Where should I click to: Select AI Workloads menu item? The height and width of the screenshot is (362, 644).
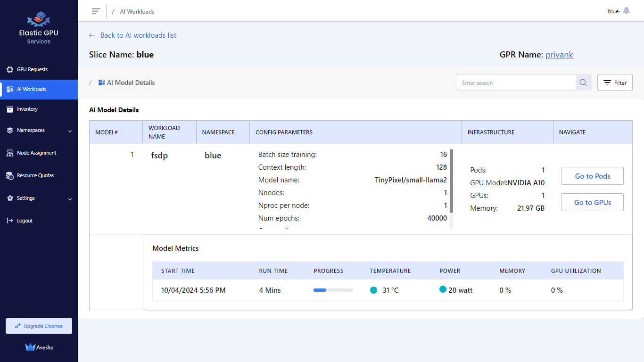click(x=39, y=89)
